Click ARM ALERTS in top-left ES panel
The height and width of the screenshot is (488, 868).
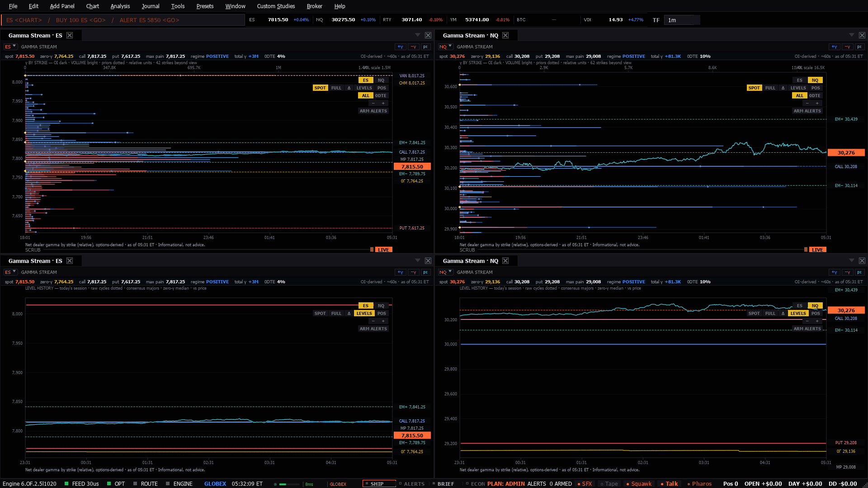pos(373,111)
